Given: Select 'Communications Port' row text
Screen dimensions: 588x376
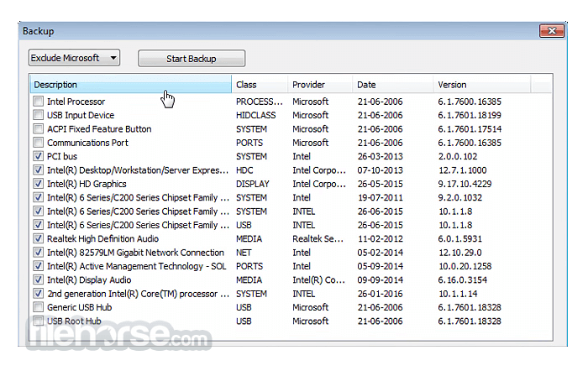Looking at the screenshot, I should click(x=87, y=143).
